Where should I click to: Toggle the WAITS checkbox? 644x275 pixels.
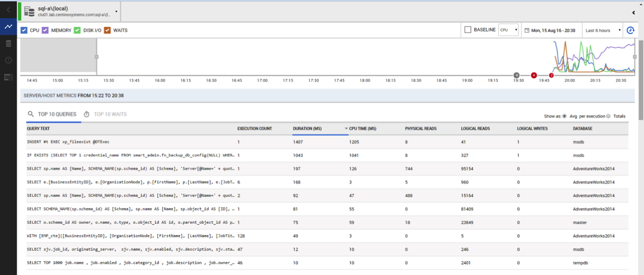107,30
